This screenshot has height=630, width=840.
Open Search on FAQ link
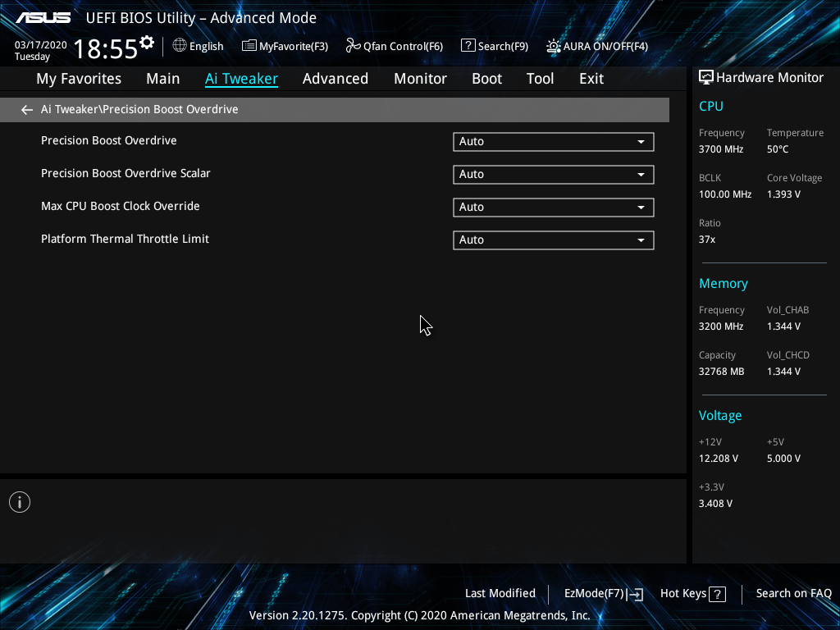point(794,594)
